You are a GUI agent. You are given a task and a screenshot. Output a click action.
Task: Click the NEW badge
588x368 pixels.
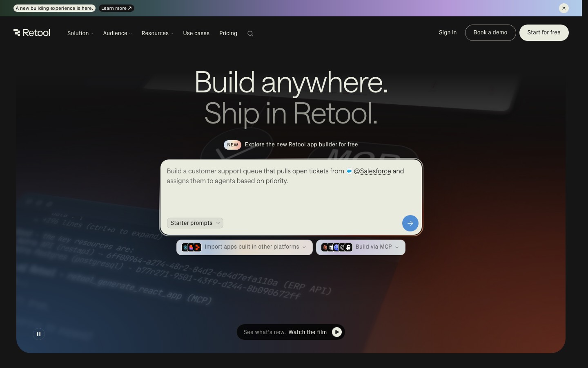[232, 145]
